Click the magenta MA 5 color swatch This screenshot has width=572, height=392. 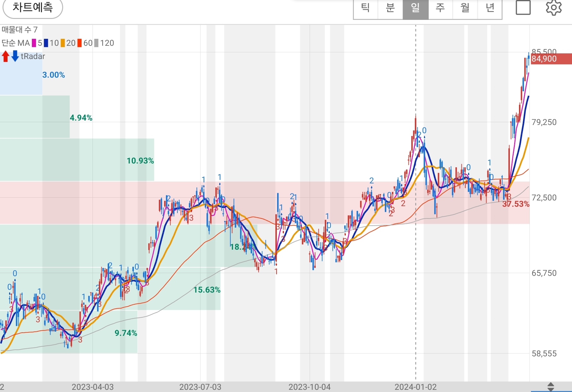tap(34, 43)
